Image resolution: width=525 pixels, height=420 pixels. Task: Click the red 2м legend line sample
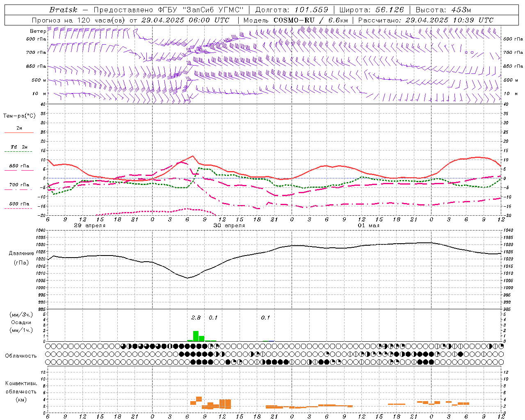tap(19, 133)
